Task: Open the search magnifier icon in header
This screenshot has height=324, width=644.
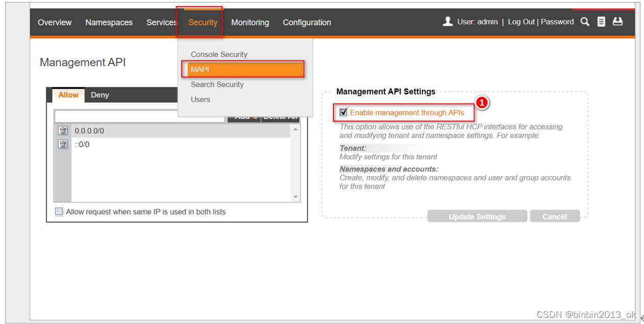Action: click(585, 21)
